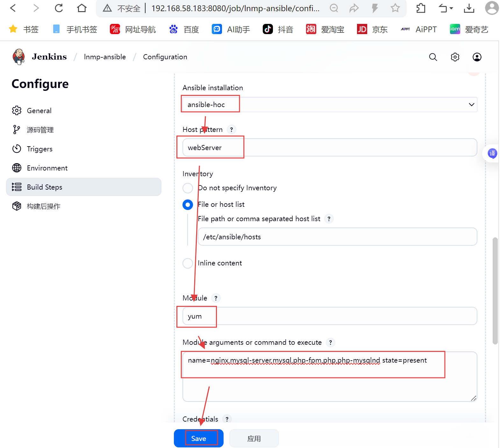Click the /etc/ansible/hosts path field
Screen dimensions: 500x448
click(x=337, y=237)
